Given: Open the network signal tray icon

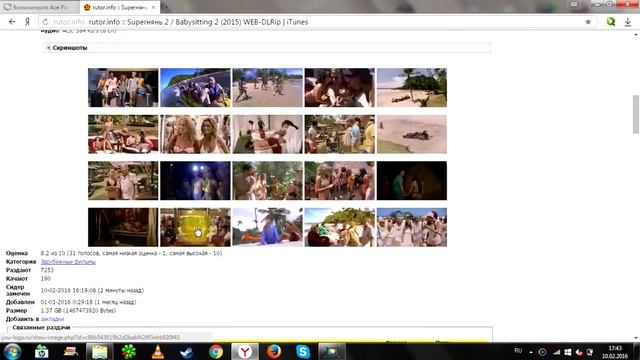Looking at the screenshot, I should pyautogui.click(x=556, y=352).
